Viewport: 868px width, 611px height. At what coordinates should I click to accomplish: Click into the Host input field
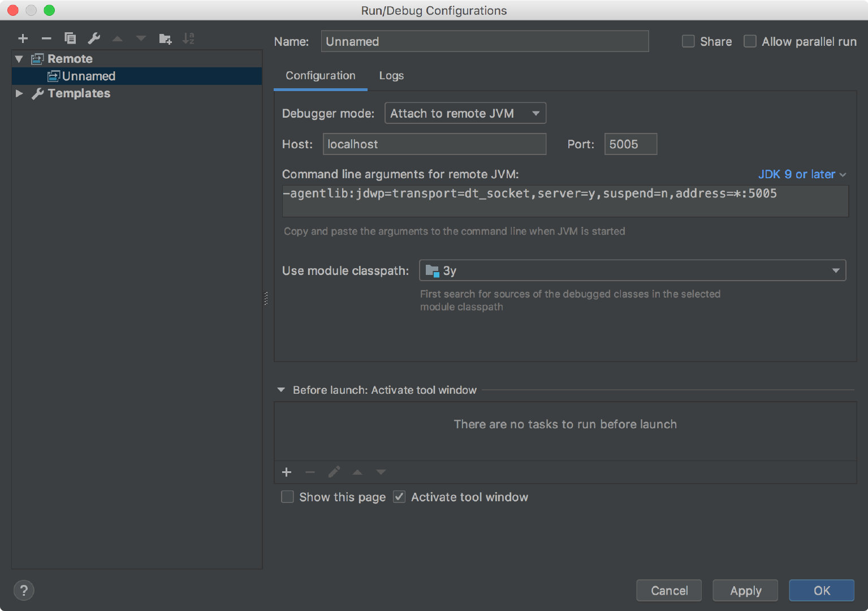(x=434, y=144)
